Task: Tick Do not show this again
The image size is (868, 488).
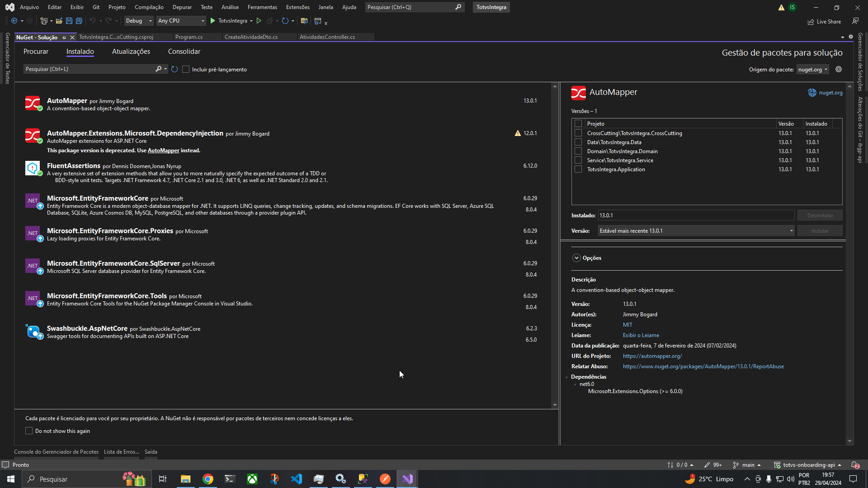Action: coord(29,431)
